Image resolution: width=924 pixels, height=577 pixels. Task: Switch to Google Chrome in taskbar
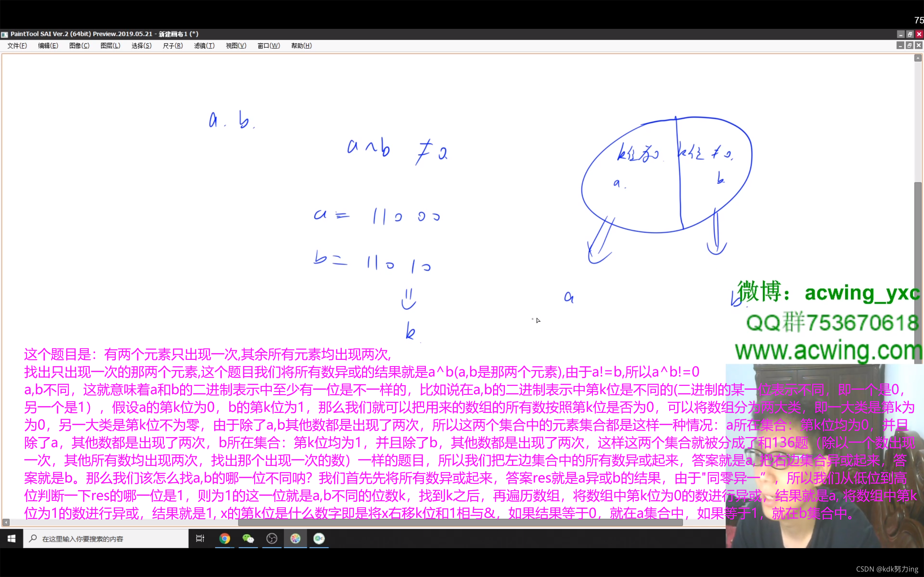[225, 538]
